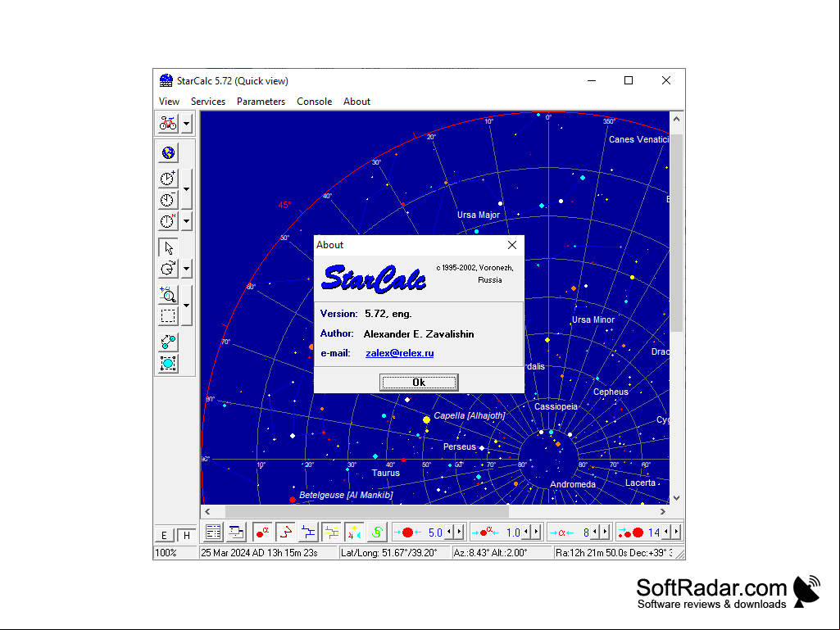Image resolution: width=840 pixels, height=630 pixels.
Task: Toggle the green spiral galaxy icon
Action: pyautogui.click(x=378, y=532)
